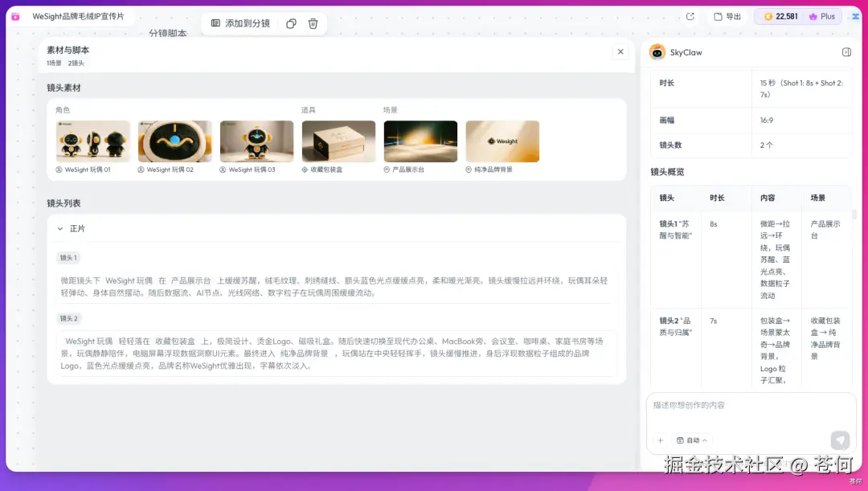868x491 pixels.
Task: Click the 镜头概览 heading
Action: point(668,172)
